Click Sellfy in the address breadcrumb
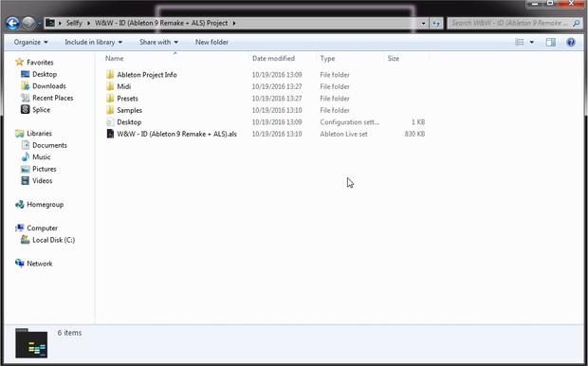The height and width of the screenshot is (366, 588). coord(74,24)
